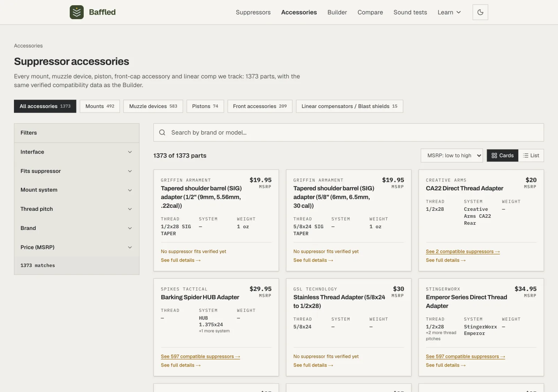See full details for Barking Spider HUB Adapter

(181, 365)
